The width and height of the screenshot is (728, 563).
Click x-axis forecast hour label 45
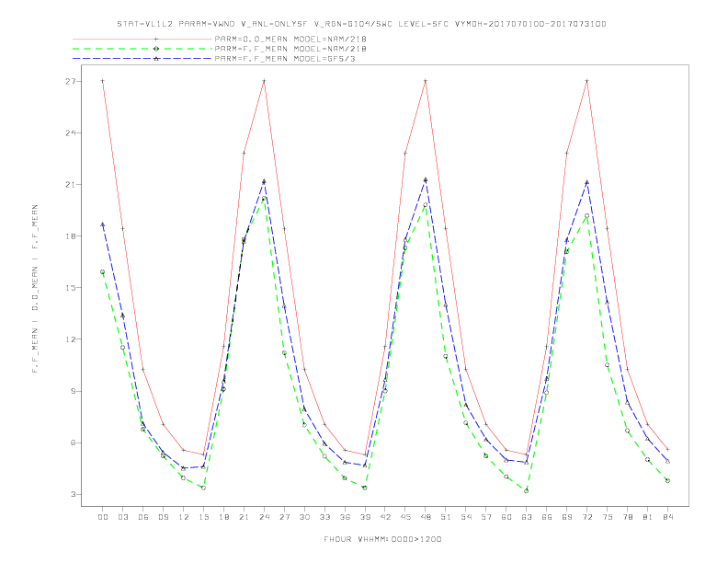tap(405, 517)
